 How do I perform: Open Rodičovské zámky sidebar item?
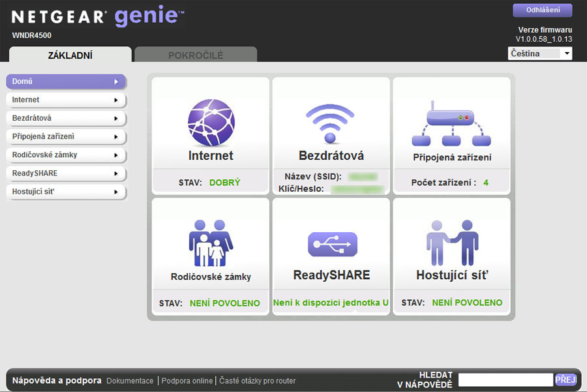click(66, 155)
